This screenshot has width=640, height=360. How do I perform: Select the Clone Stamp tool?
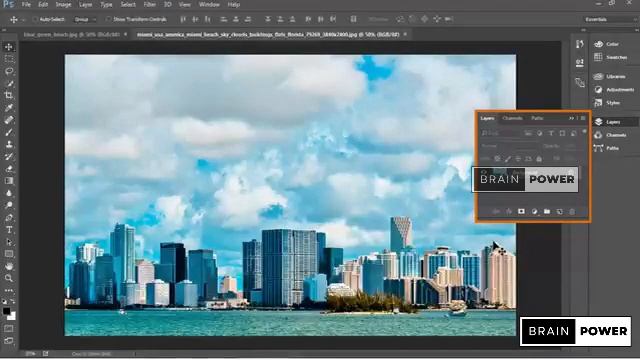tap(9, 144)
